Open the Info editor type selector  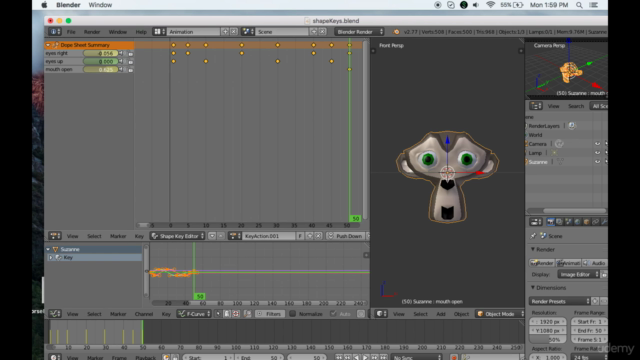pos(55,31)
